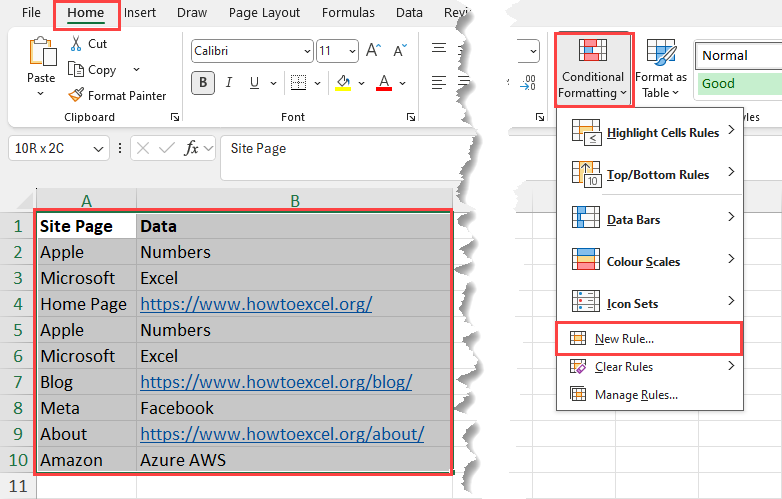782x499 pixels.
Task: Toggle Underline formatting
Action: click(254, 83)
